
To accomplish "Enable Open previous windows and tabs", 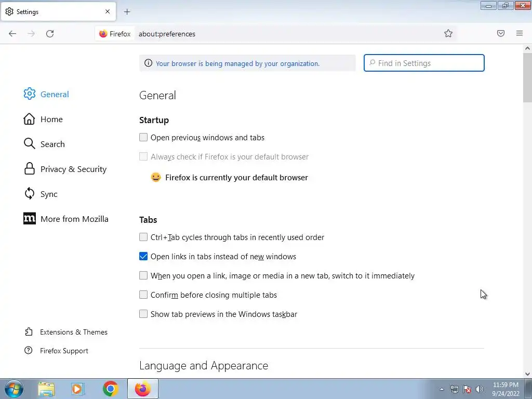I will tap(143, 137).
